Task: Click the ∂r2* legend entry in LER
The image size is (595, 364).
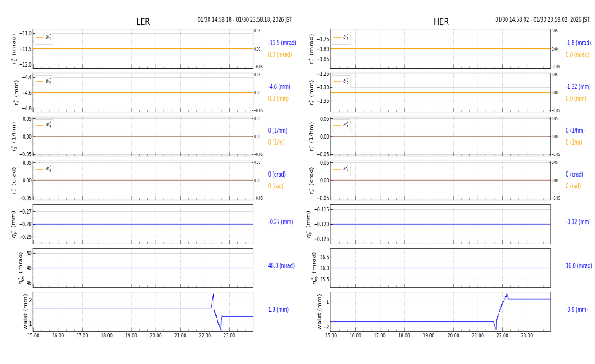Action: (44, 82)
